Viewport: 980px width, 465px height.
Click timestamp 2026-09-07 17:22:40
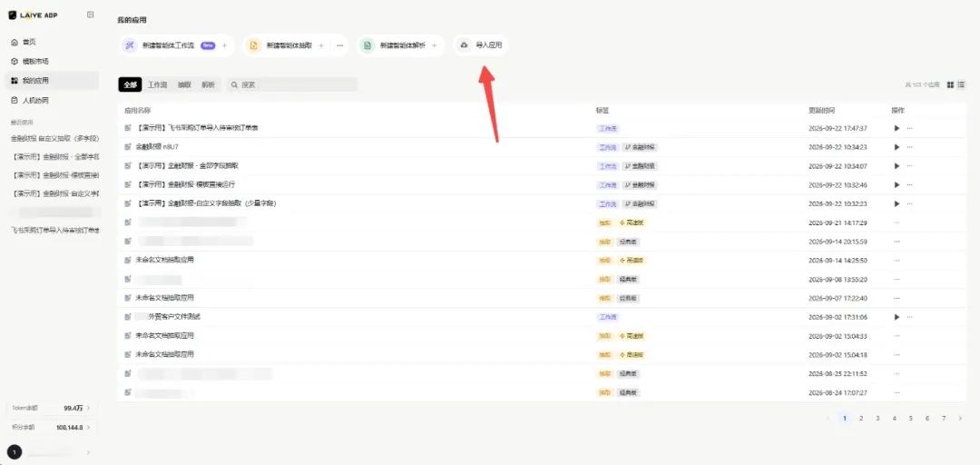tap(838, 299)
